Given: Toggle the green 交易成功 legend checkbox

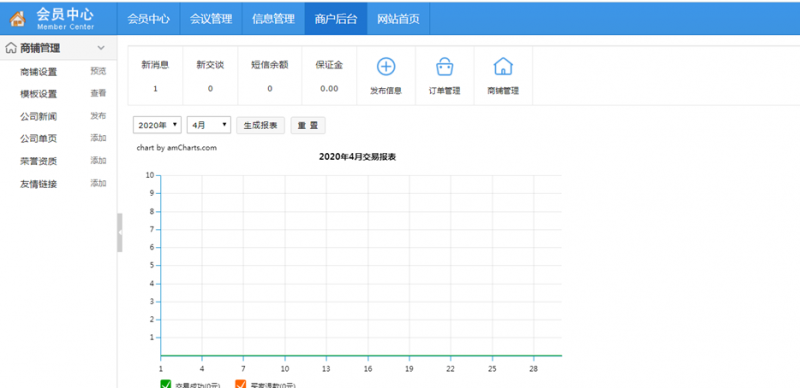Looking at the screenshot, I should (165, 384).
